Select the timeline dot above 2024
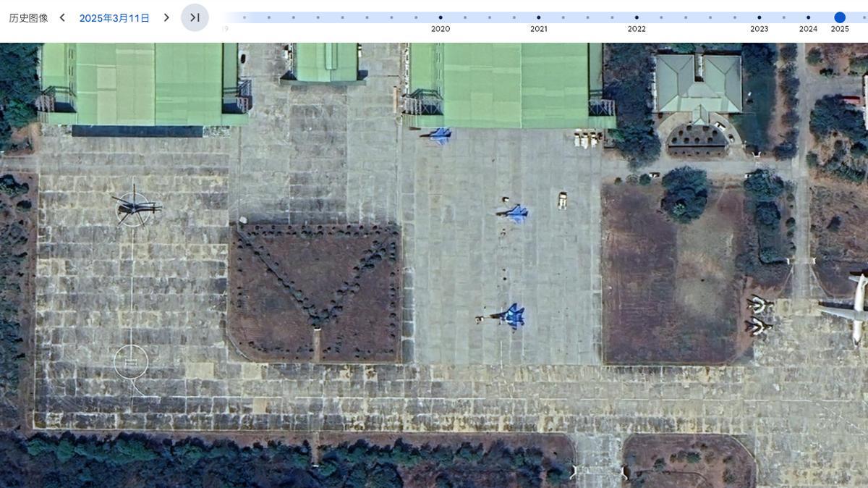Screen dimensions: 868x488 pos(808,17)
